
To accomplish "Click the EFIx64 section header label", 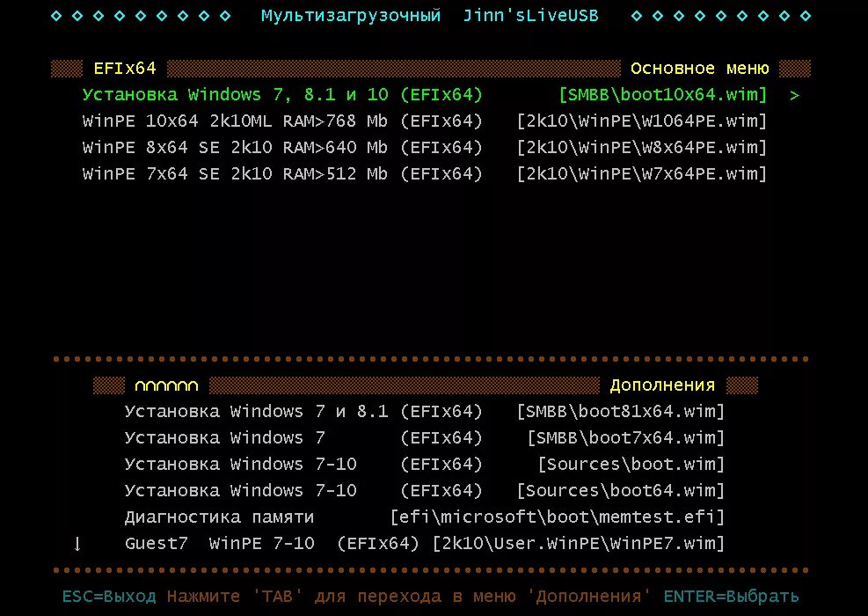I will [125, 69].
